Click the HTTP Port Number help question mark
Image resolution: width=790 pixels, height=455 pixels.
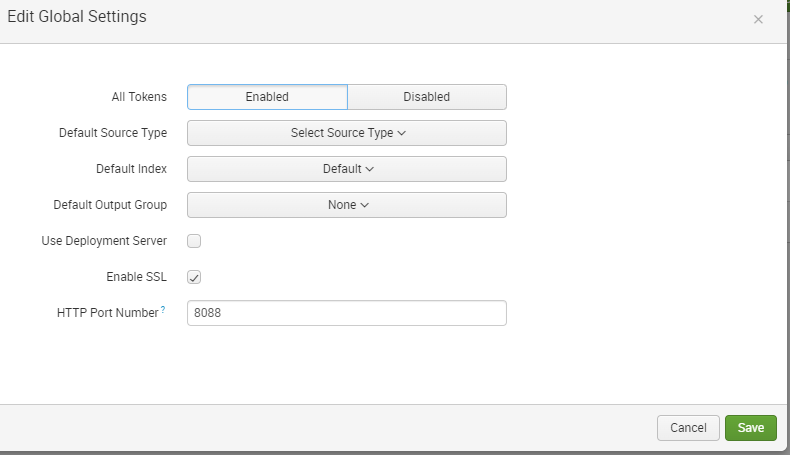coord(163,310)
